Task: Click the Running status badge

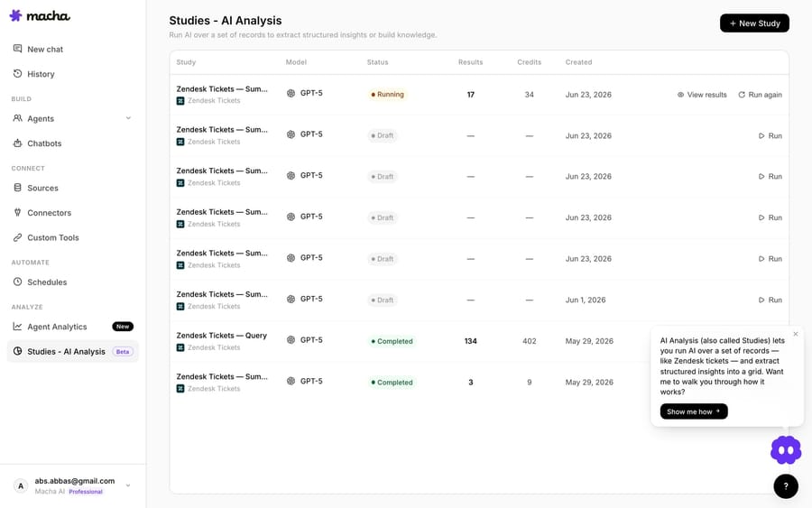Action: tap(387, 94)
